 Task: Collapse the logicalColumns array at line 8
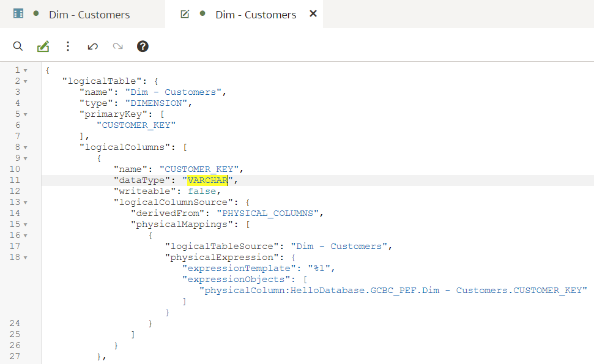pos(25,147)
